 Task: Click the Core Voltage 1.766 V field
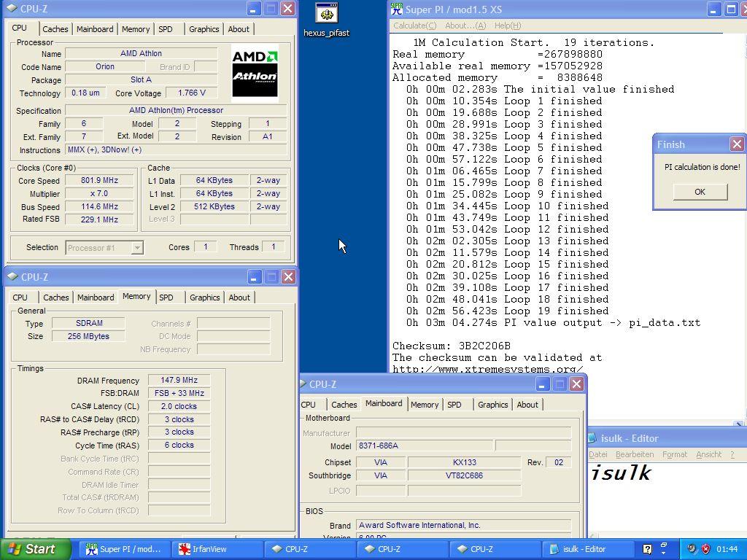[x=192, y=93]
